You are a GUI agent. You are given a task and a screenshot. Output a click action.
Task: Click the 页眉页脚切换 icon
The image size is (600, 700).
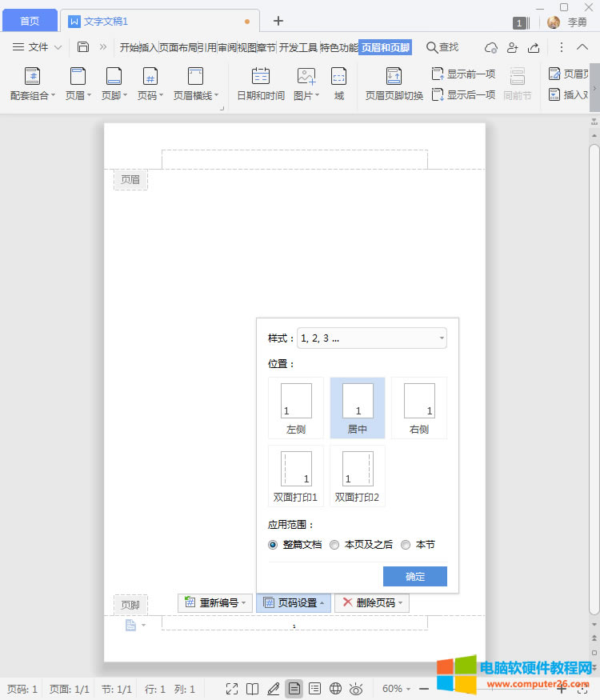pos(394,77)
